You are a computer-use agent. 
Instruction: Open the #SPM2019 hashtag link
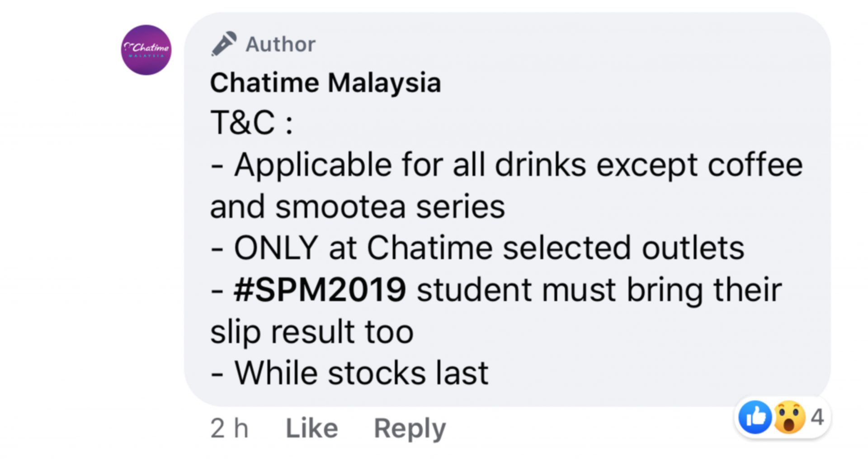click(320, 290)
